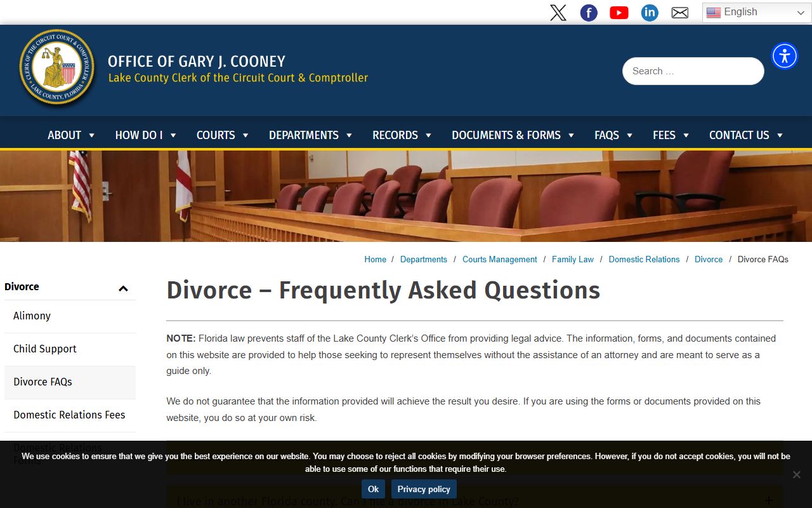Open the YouTube channel icon
Image resolution: width=812 pixels, height=508 pixels.
pos(619,13)
